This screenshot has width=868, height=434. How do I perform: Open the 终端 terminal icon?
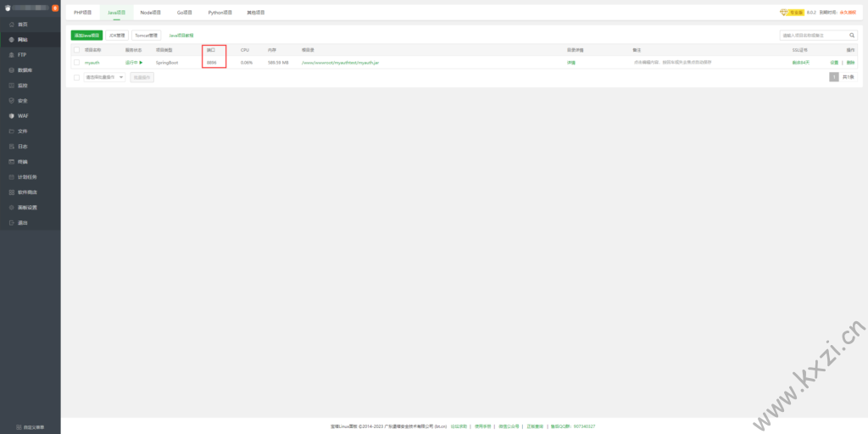[12, 162]
